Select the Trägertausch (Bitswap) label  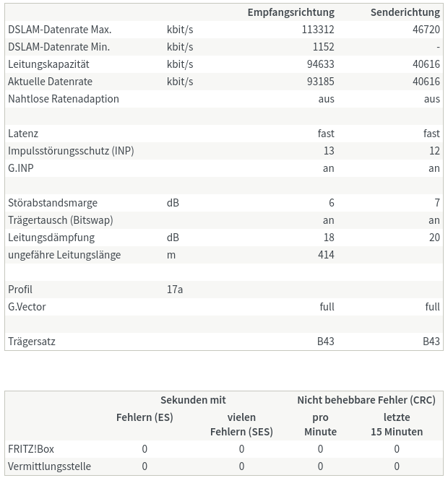[61, 220]
